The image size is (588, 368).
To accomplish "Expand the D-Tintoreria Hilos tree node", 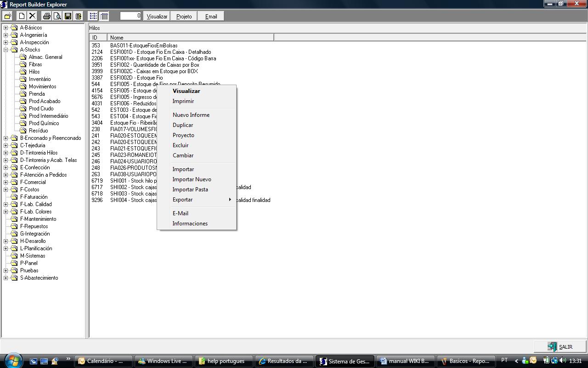I will click(6, 153).
